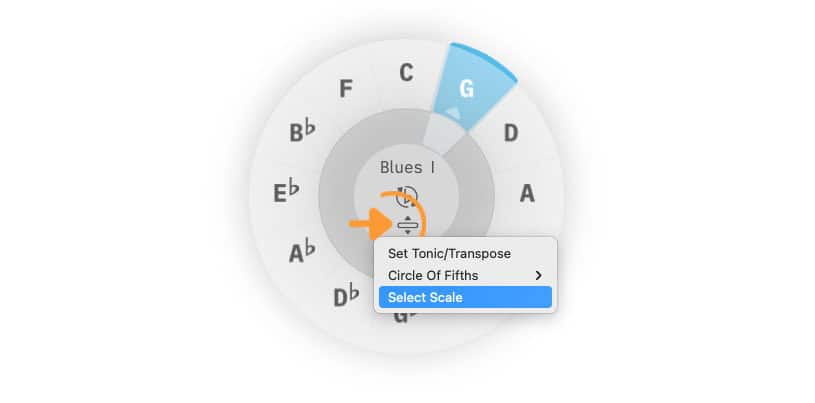Viewport: 815px width, 403px height.
Task: Click the Blues I scale name label
Action: point(408,167)
